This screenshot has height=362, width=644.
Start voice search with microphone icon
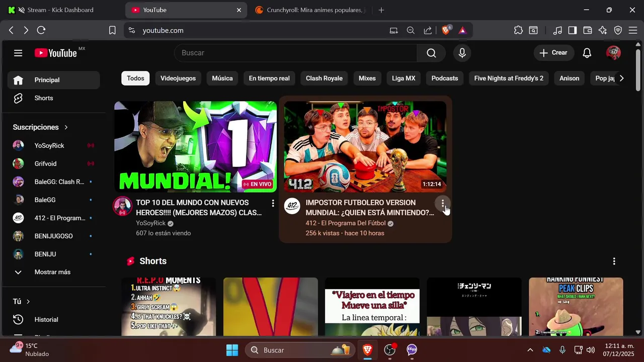462,53
